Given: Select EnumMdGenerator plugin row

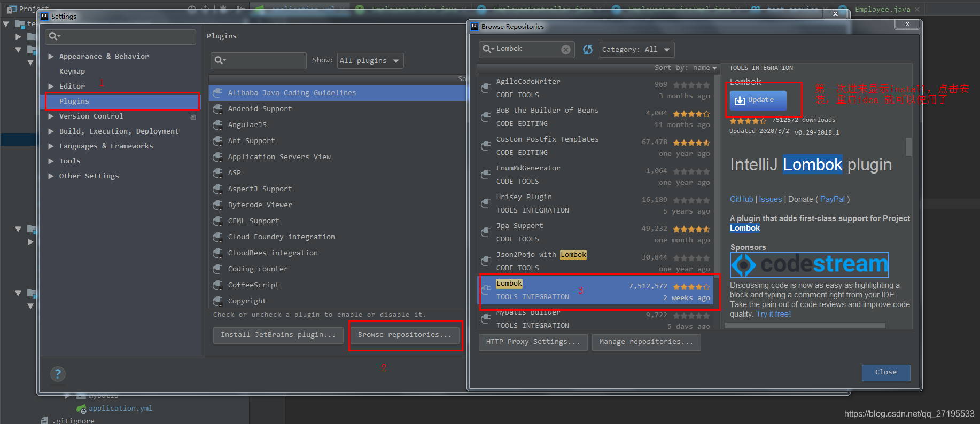Looking at the screenshot, I should [x=595, y=175].
